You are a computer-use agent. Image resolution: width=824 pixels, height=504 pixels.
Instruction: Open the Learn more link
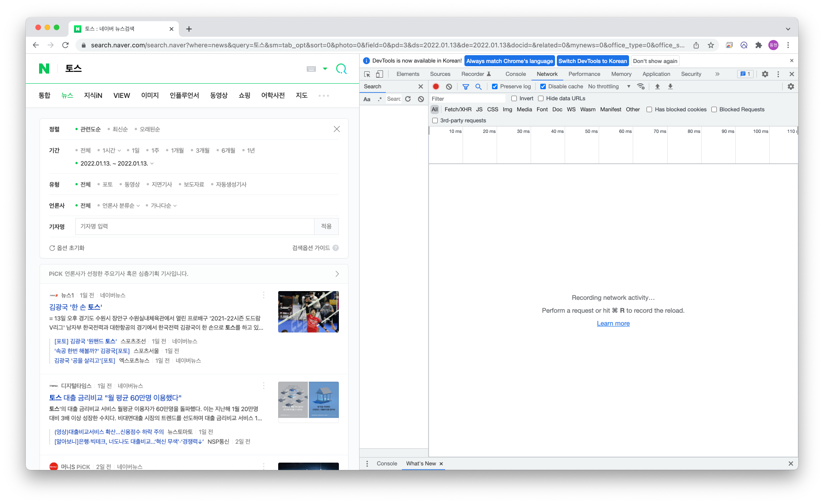[x=613, y=323]
